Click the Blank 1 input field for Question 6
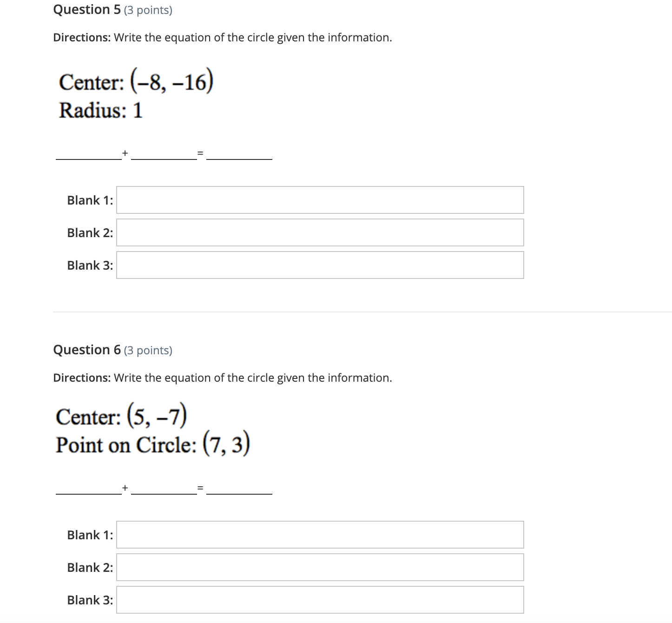Image resolution: width=672 pixels, height=623 pixels. tap(320, 535)
